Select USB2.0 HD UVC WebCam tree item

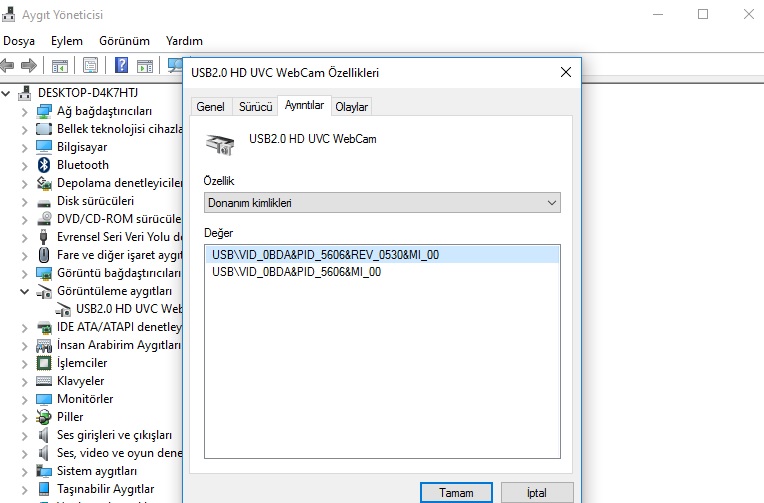coord(129,309)
